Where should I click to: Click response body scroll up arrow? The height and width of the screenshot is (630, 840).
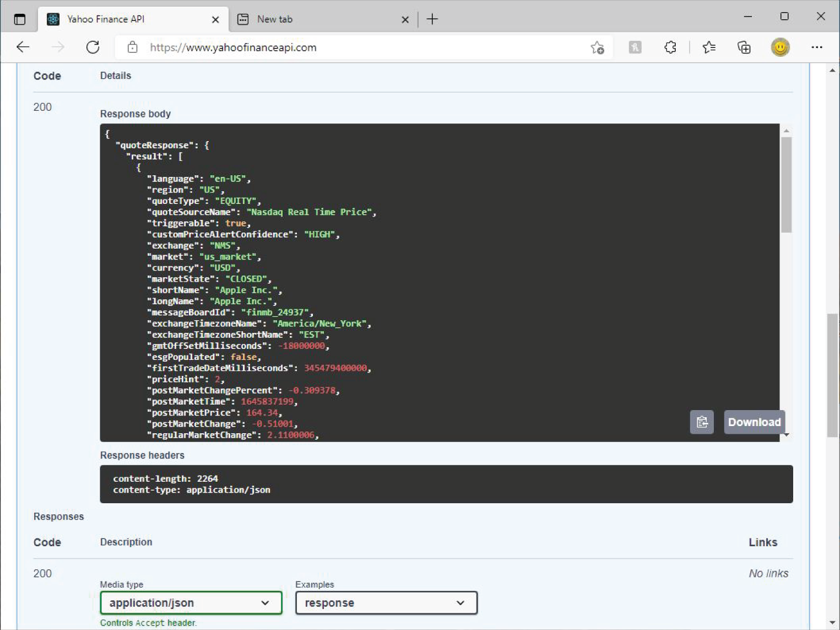point(787,131)
